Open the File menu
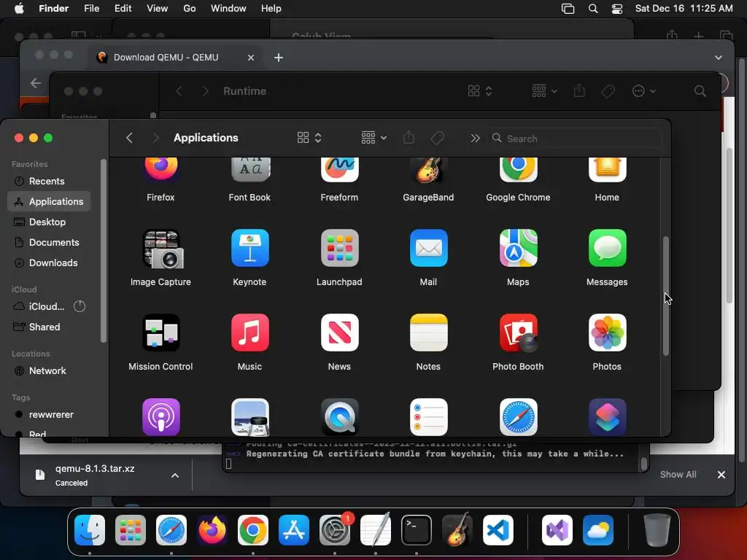The height and width of the screenshot is (560, 747). coord(91,9)
